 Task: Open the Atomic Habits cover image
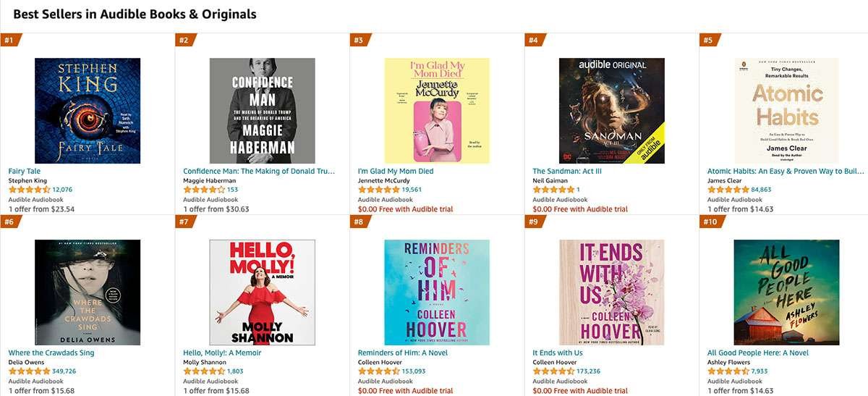pyautogui.click(x=786, y=111)
